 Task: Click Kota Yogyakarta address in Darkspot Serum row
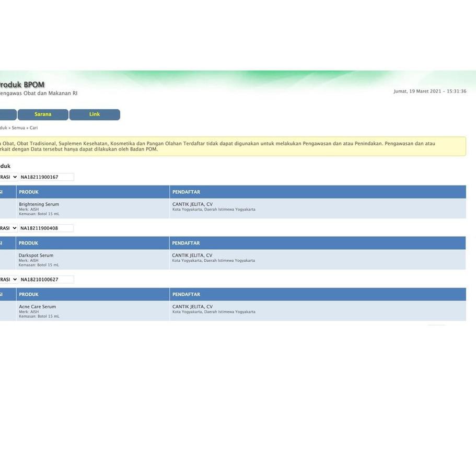(213, 260)
